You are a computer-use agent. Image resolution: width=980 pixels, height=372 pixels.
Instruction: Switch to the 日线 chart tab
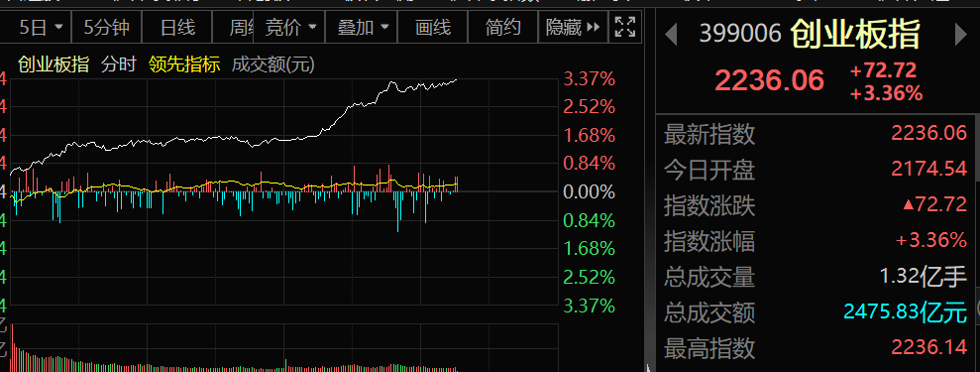tap(177, 28)
